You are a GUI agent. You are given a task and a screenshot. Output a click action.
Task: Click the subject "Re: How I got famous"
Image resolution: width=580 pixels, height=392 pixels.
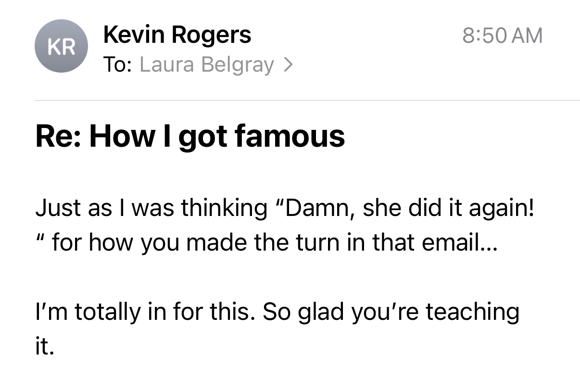[190, 137]
